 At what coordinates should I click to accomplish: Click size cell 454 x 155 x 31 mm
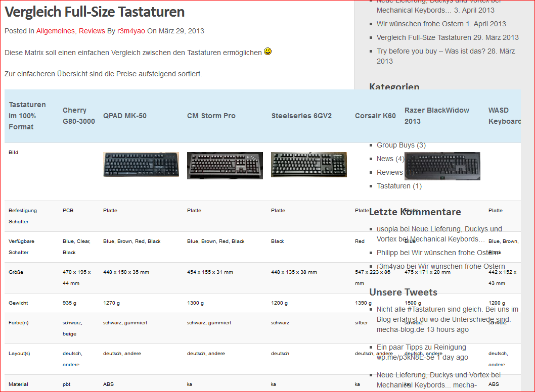pos(210,272)
